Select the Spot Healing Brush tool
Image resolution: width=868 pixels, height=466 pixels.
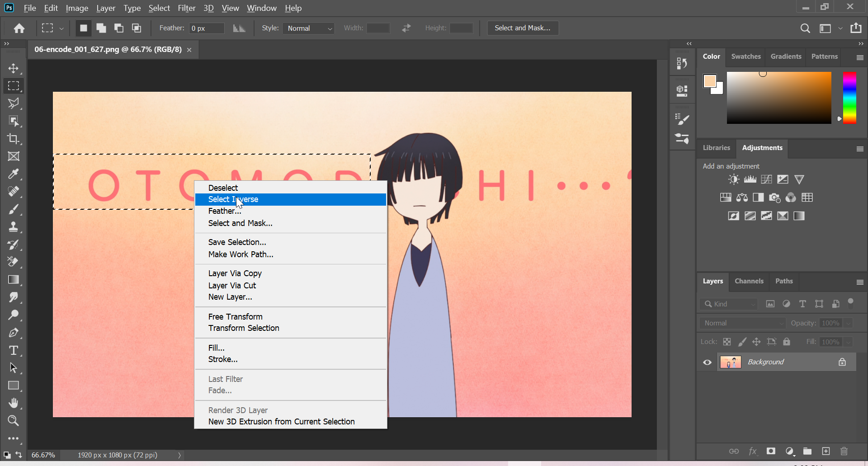click(x=14, y=192)
